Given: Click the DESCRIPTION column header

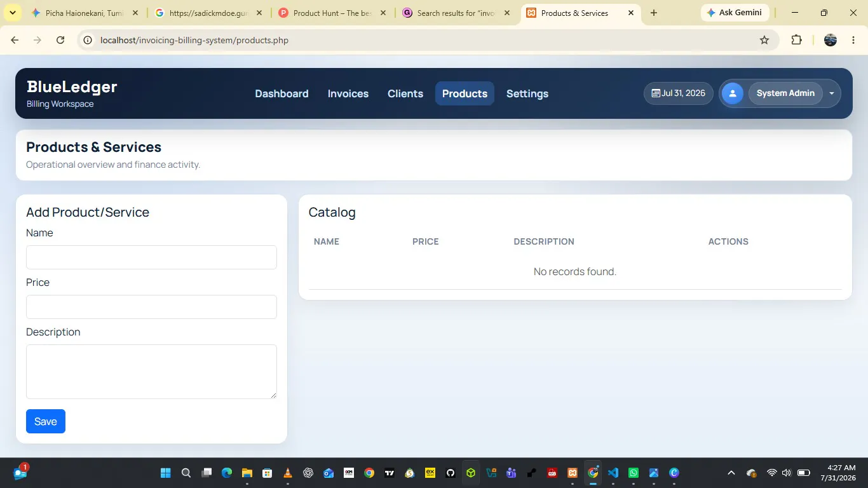Looking at the screenshot, I should 544,241.
